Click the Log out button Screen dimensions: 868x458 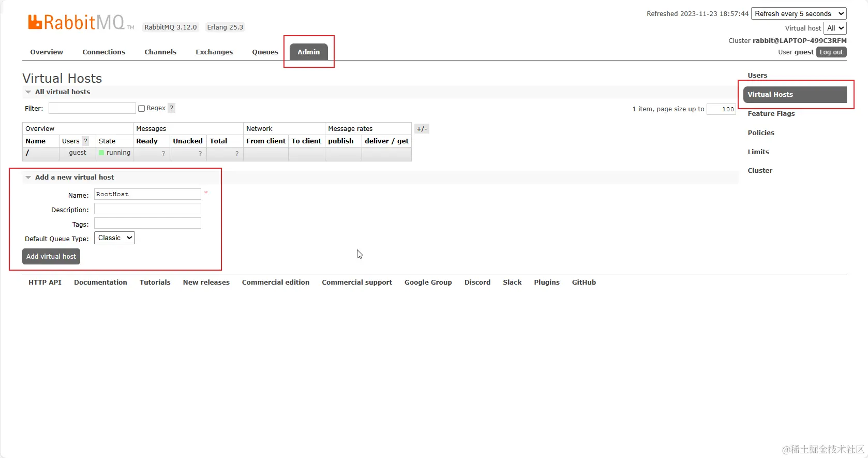[x=831, y=52]
